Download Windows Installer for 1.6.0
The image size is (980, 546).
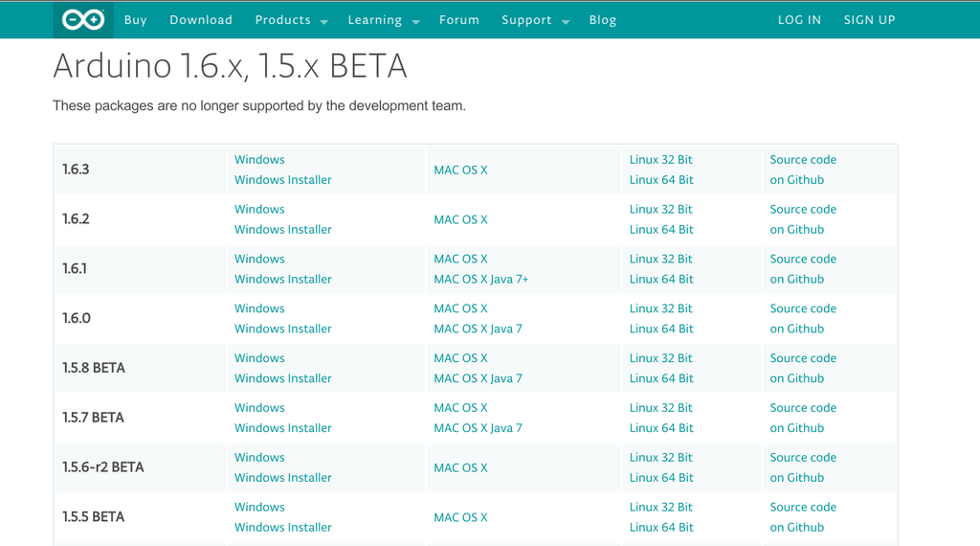coord(283,329)
